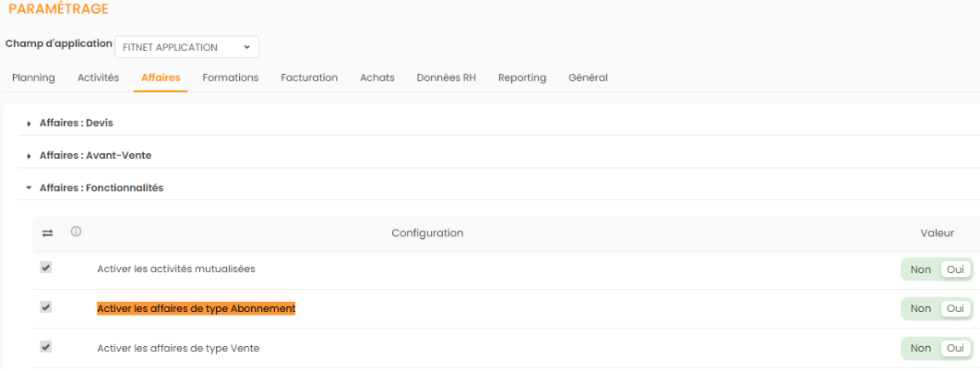Switch to the Planning tab
This screenshot has width=980, height=371.
point(33,78)
